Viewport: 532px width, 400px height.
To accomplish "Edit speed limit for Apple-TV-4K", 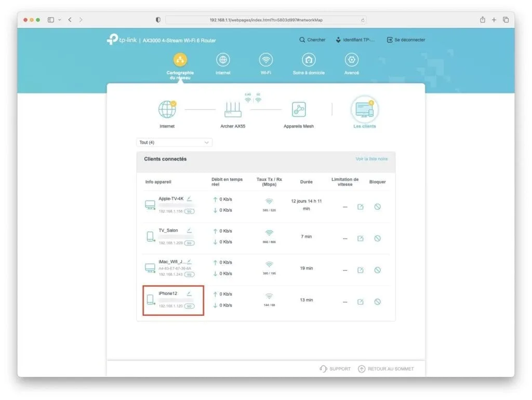I will pyautogui.click(x=361, y=207).
